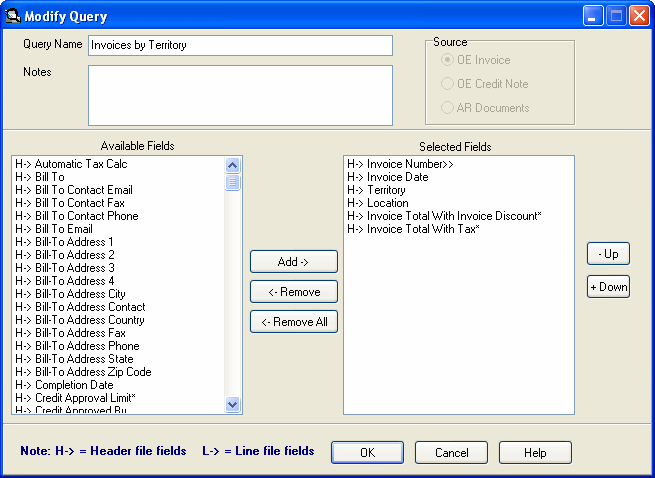Click the Available Fields scrollbar thumb

coord(232,183)
